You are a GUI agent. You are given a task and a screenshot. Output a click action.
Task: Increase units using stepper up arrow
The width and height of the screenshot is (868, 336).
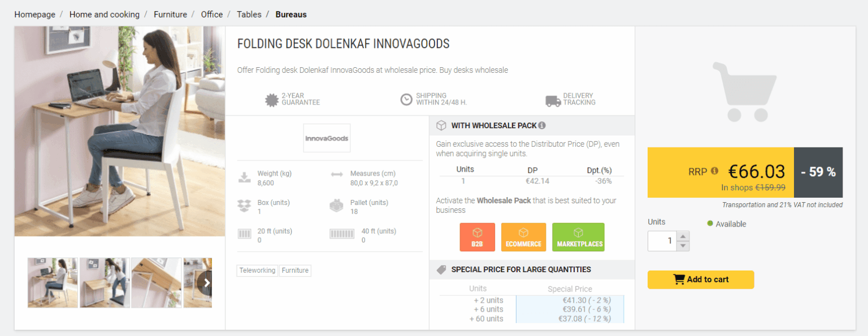(x=683, y=237)
